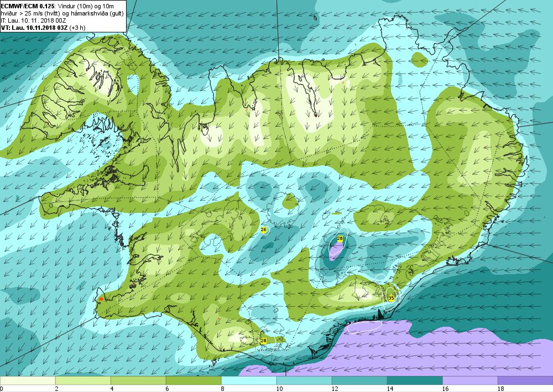553x392 pixels.
Task: Click the legend color band between 2 and 4
Action: click(83, 381)
